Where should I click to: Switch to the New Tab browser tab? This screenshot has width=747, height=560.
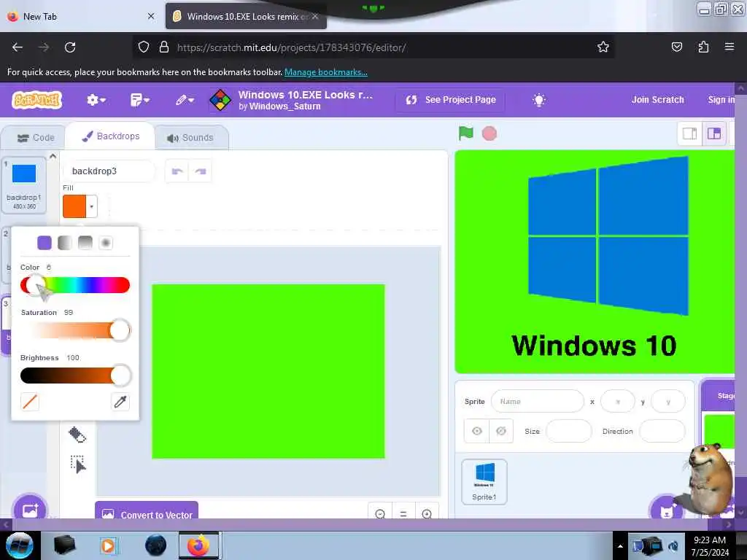81,16
